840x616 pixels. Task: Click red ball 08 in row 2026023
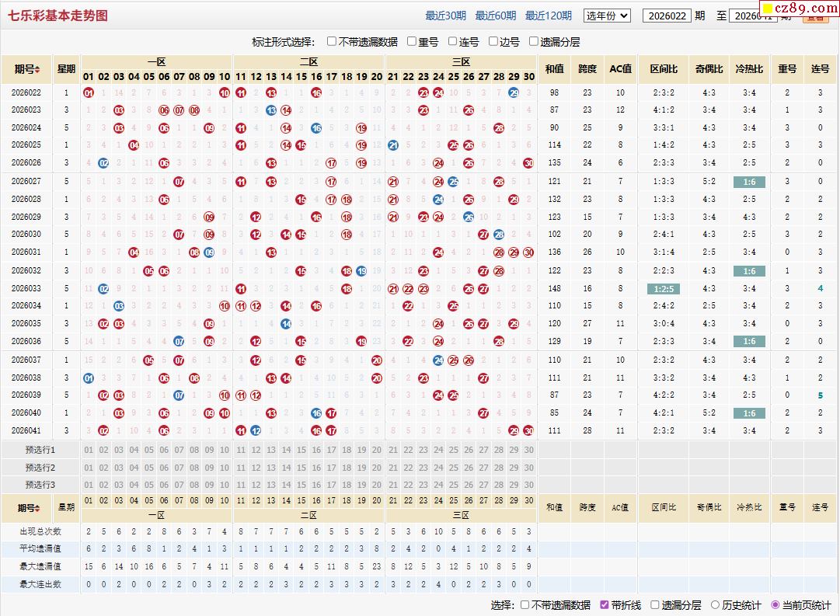pyautogui.click(x=194, y=110)
